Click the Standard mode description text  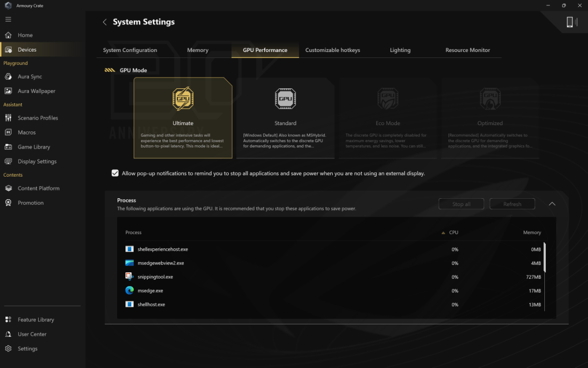tap(285, 140)
